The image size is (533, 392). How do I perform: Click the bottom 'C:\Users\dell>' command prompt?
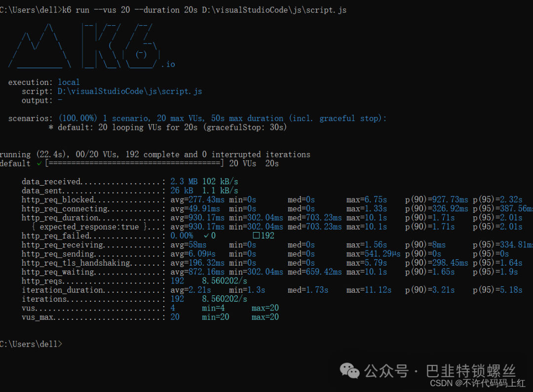pos(31,345)
